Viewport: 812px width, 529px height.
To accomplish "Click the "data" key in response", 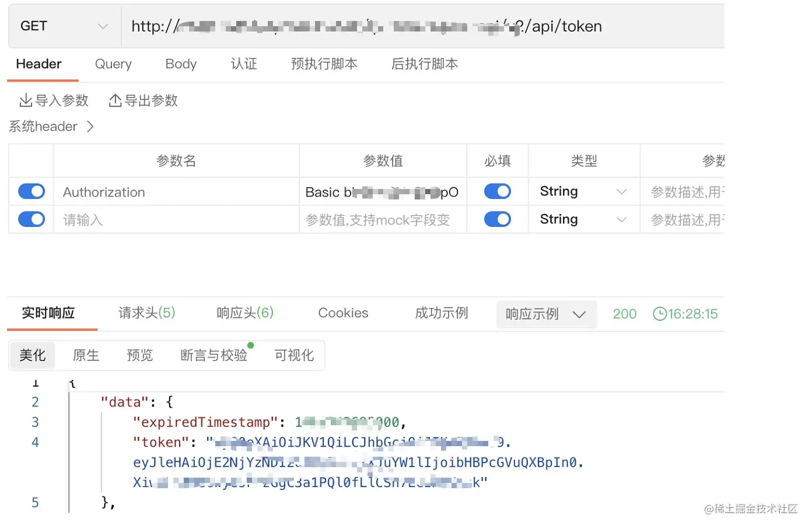I will (x=124, y=402).
